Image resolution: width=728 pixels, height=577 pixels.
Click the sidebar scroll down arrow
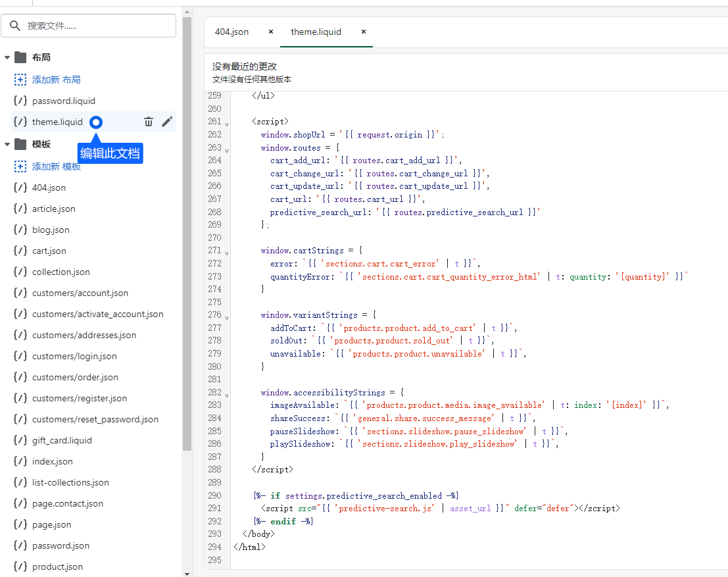(187, 573)
